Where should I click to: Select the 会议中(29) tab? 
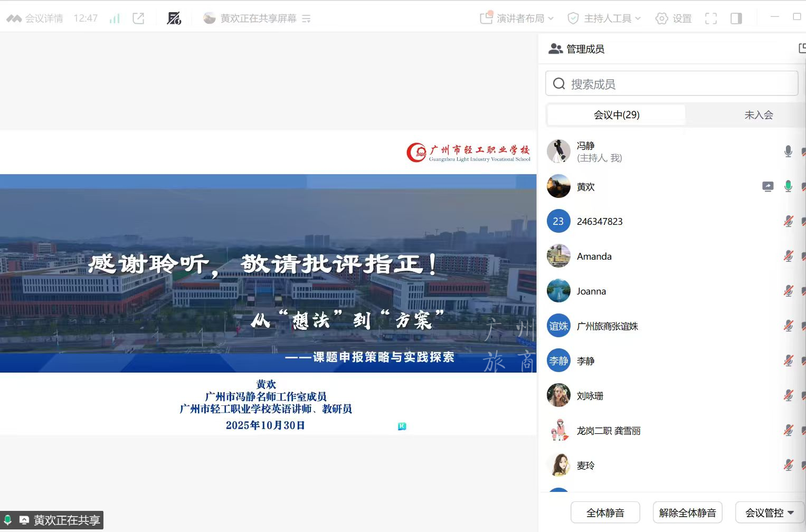pos(616,115)
